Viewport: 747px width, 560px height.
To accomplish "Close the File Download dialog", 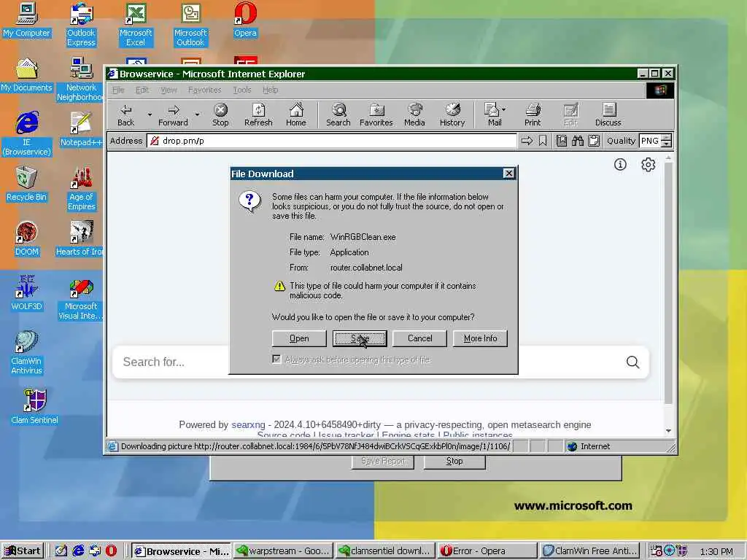I will pyautogui.click(x=508, y=174).
